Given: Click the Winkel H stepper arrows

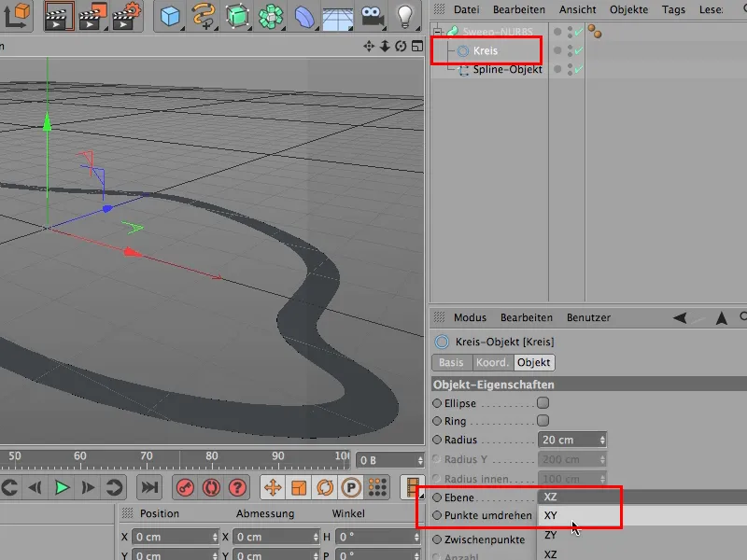Looking at the screenshot, I should [416, 538].
